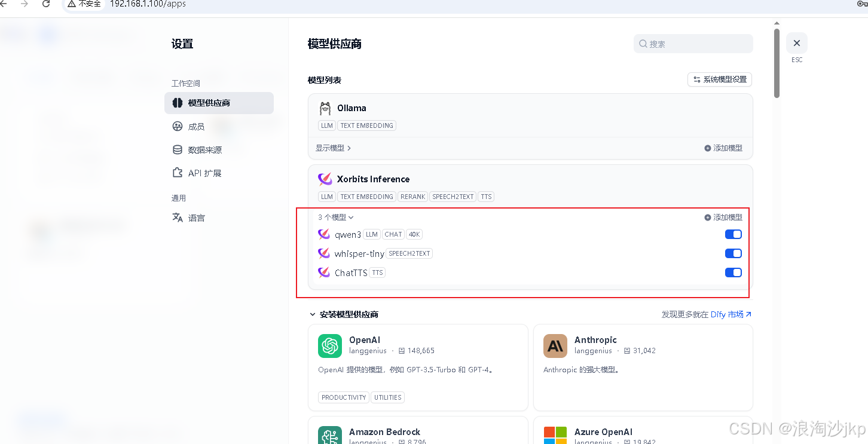Open the OpenAI provider card title
Viewport: 868px width, 444px height.
pyautogui.click(x=365, y=340)
